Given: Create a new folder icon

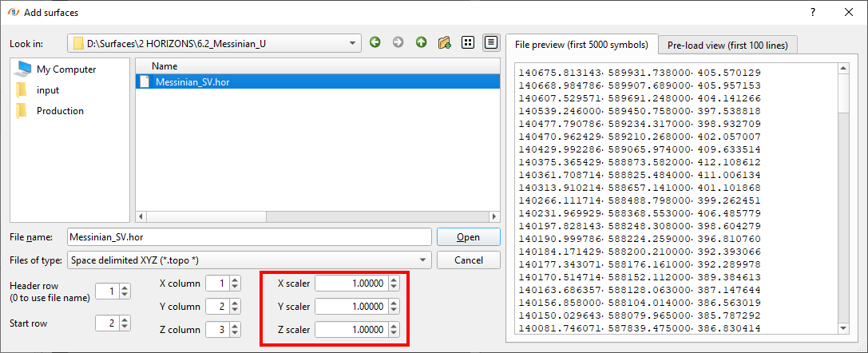Looking at the screenshot, I should coord(445,42).
